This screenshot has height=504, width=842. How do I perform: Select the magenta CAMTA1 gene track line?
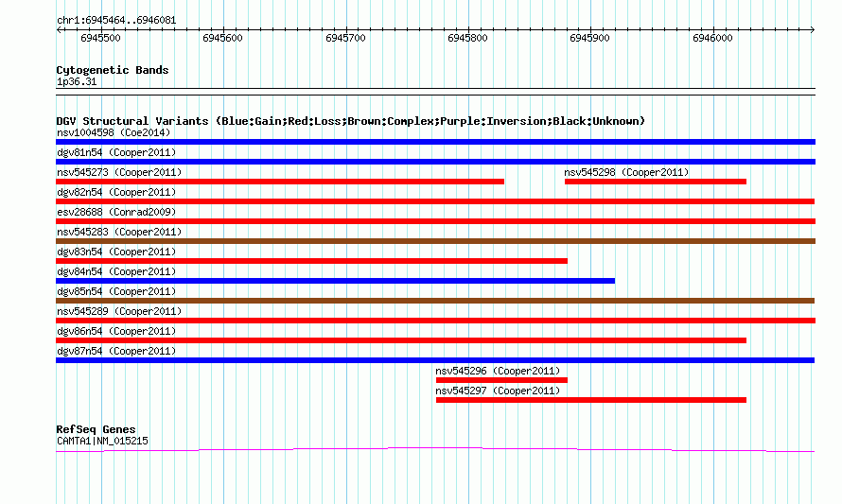(435, 449)
